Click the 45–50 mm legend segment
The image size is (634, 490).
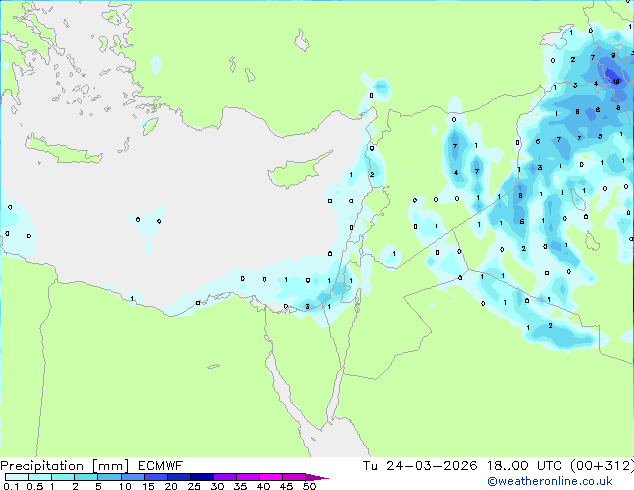pos(294,477)
